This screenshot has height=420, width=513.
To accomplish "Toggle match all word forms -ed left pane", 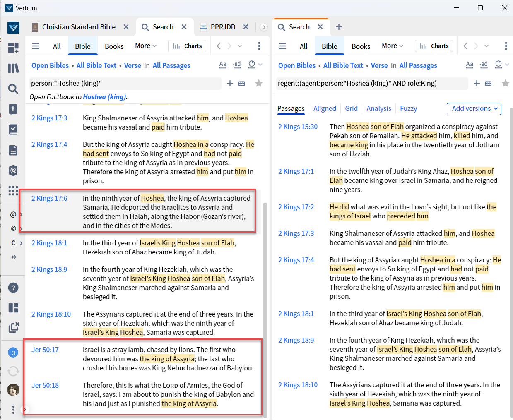I will pyautogui.click(x=237, y=65).
